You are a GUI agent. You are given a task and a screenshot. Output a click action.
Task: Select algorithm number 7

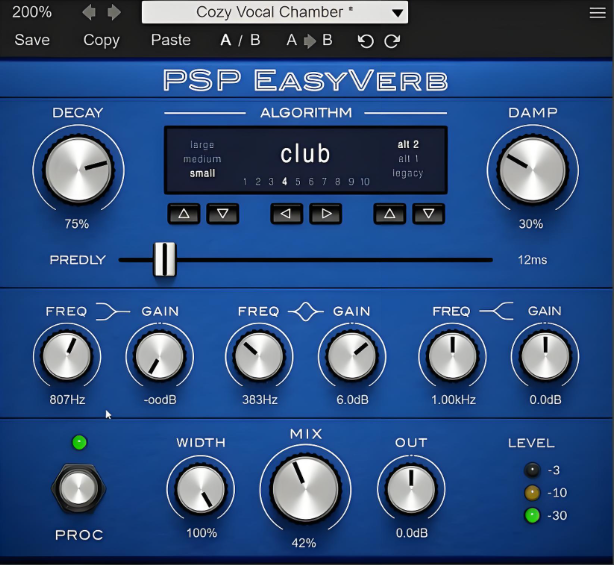pyautogui.click(x=324, y=182)
